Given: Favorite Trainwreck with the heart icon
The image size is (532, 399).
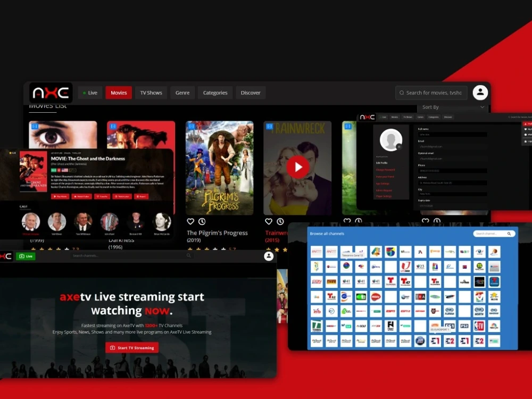Looking at the screenshot, I should (x=269, y=221).
